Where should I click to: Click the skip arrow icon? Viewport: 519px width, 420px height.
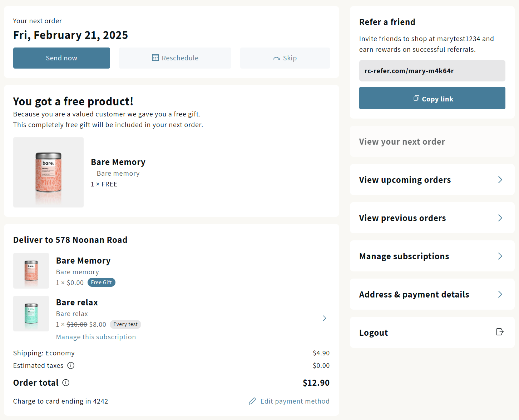pos(277,58)
